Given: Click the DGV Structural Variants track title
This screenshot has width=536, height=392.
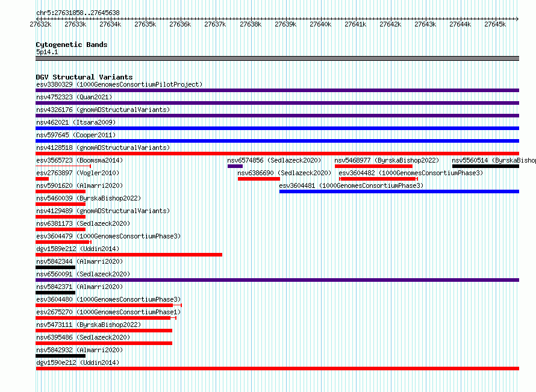Looking at the screenshot, I should [x=84, y=77].
